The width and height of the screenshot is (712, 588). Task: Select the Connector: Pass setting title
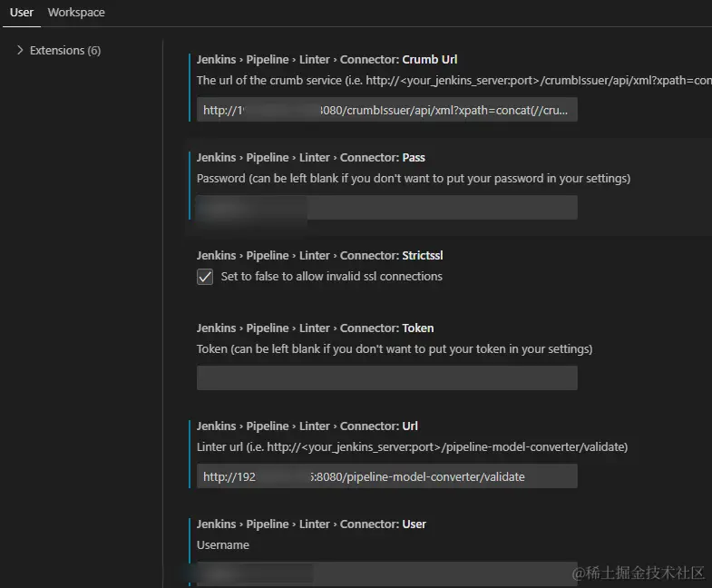[310, 158]
